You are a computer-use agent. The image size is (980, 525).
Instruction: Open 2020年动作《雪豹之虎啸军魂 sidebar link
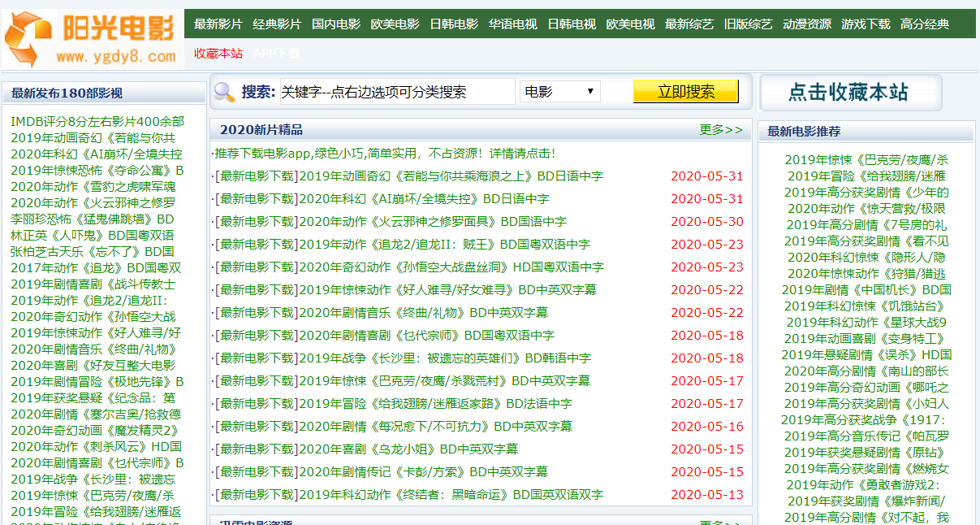(93, 186)
